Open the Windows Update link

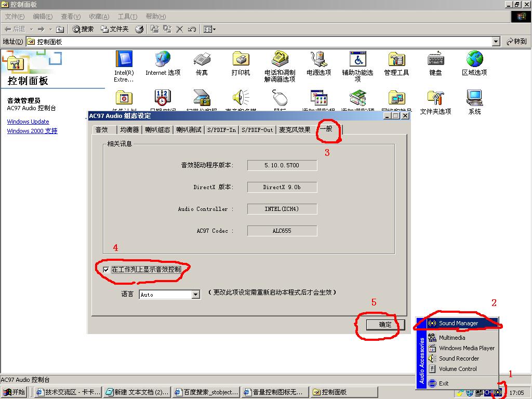28,122
